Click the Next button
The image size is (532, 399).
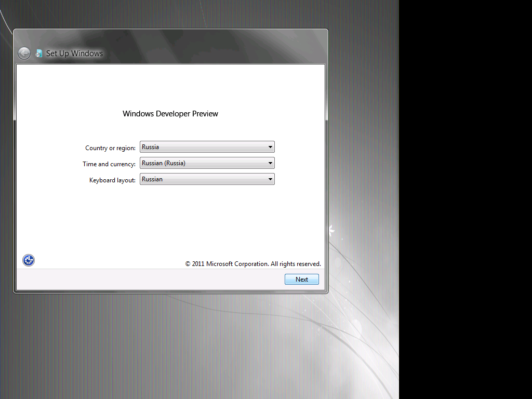(302, 279)
